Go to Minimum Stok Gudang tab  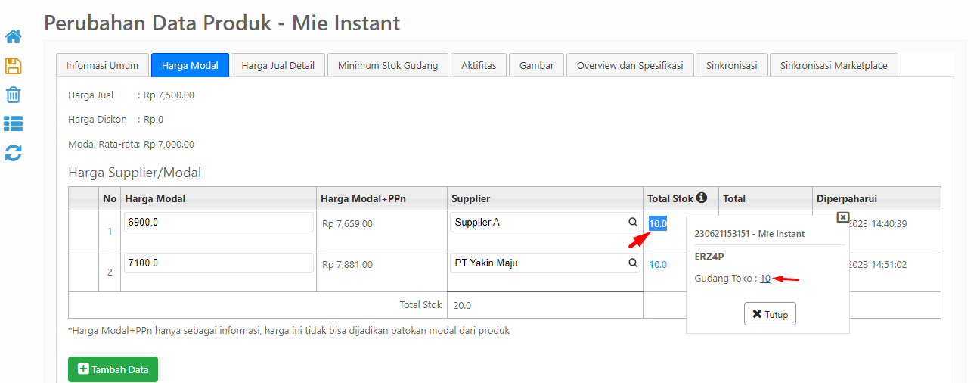[x=388, y=65]
